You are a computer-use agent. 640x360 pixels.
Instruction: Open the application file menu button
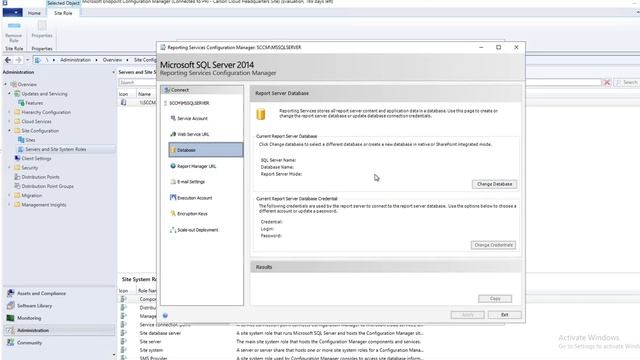13,13
